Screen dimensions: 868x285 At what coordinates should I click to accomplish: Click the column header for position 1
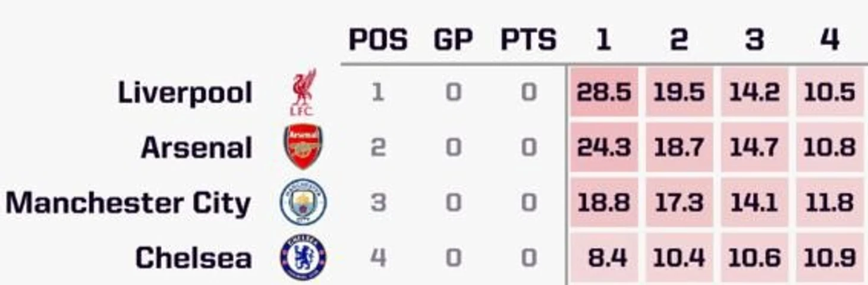point(603,40)
